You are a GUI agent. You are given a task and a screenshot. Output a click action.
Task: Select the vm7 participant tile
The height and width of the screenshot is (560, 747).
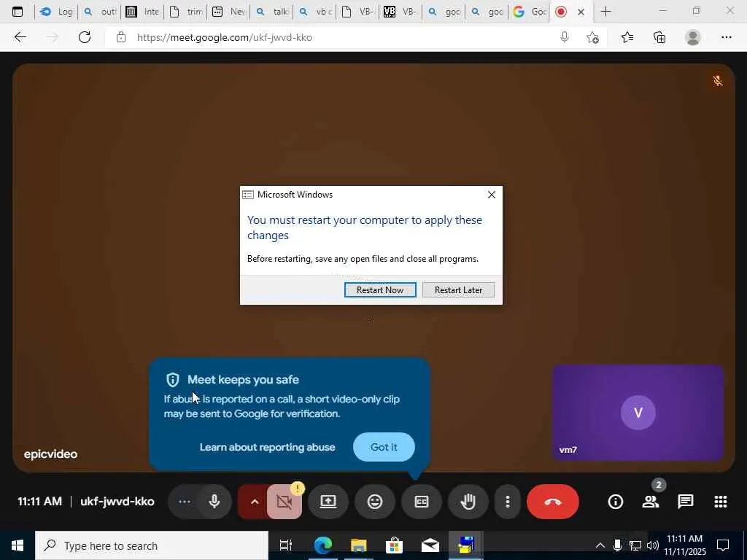tap(638, 413)
